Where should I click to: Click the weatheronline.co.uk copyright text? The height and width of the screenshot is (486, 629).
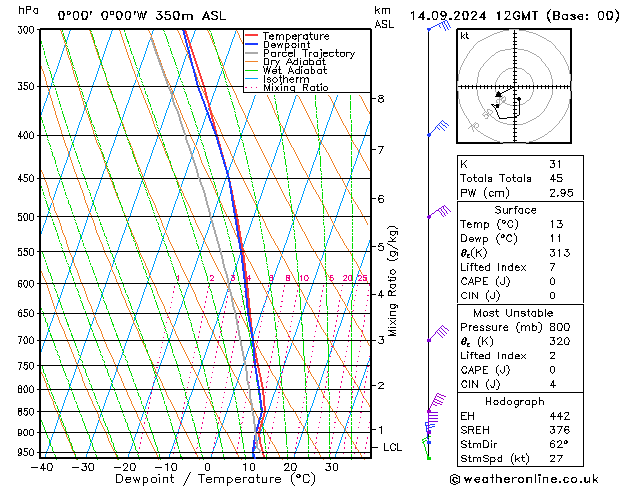(x=524, y=479)
